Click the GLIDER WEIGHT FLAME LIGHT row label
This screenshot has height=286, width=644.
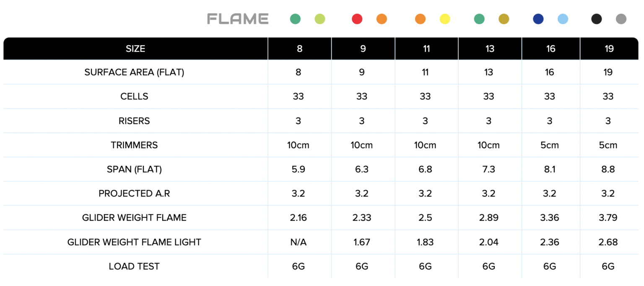coord(134,242)
